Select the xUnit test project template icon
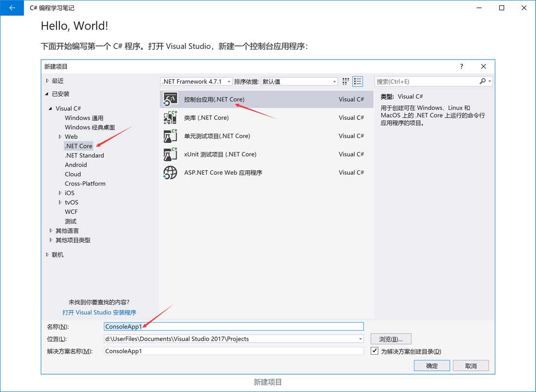The height and width of the screenshot is (392, 536). pos(170,154)
